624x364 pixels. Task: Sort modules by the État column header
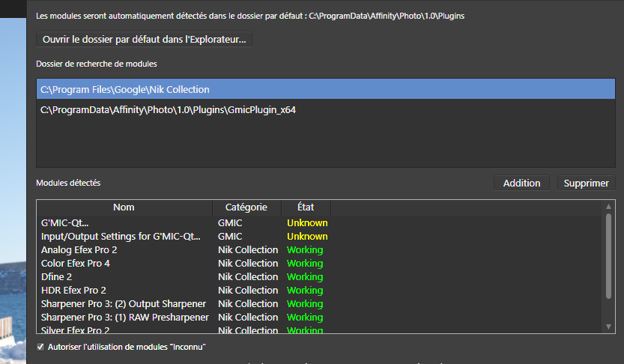(x=306, y=207)
